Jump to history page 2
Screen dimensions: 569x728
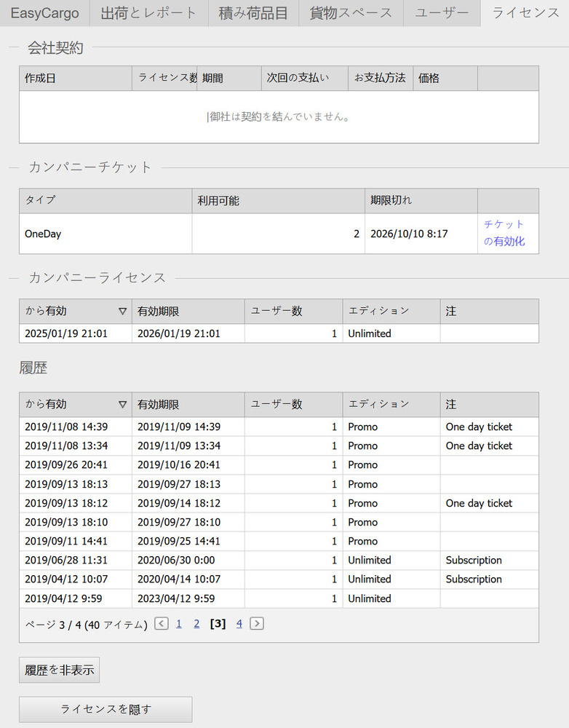(196, 623)
